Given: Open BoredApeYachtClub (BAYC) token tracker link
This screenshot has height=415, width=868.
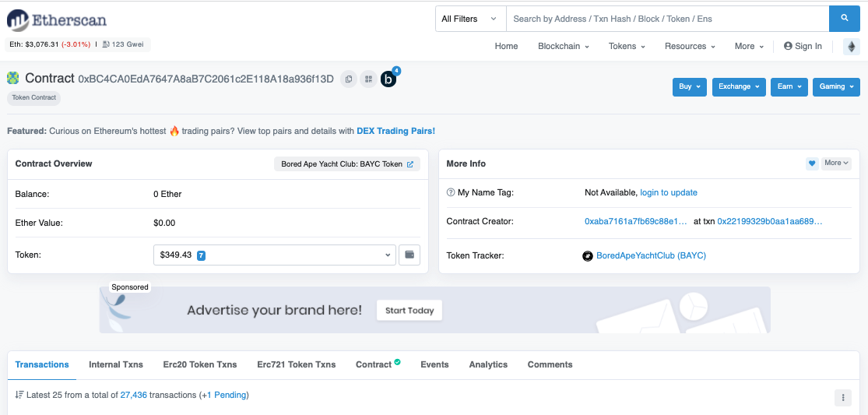Looking at the screenshot, I should point(651,255).
